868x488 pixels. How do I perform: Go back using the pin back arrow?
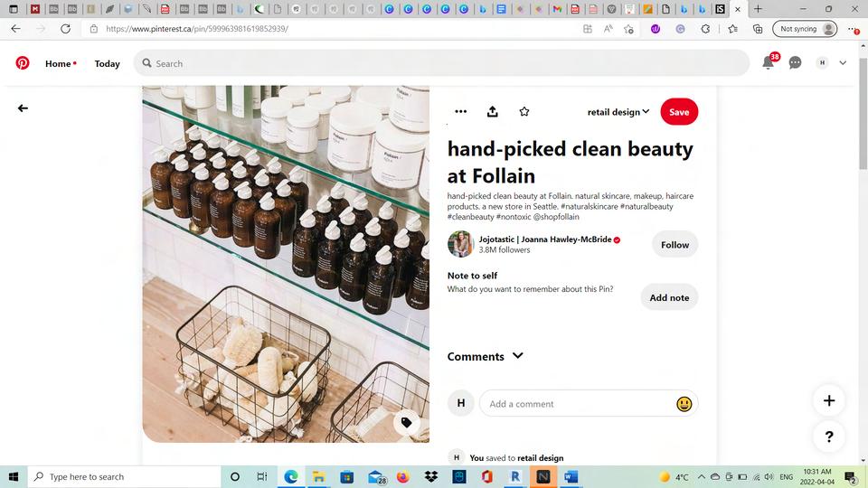click(23, 108)
